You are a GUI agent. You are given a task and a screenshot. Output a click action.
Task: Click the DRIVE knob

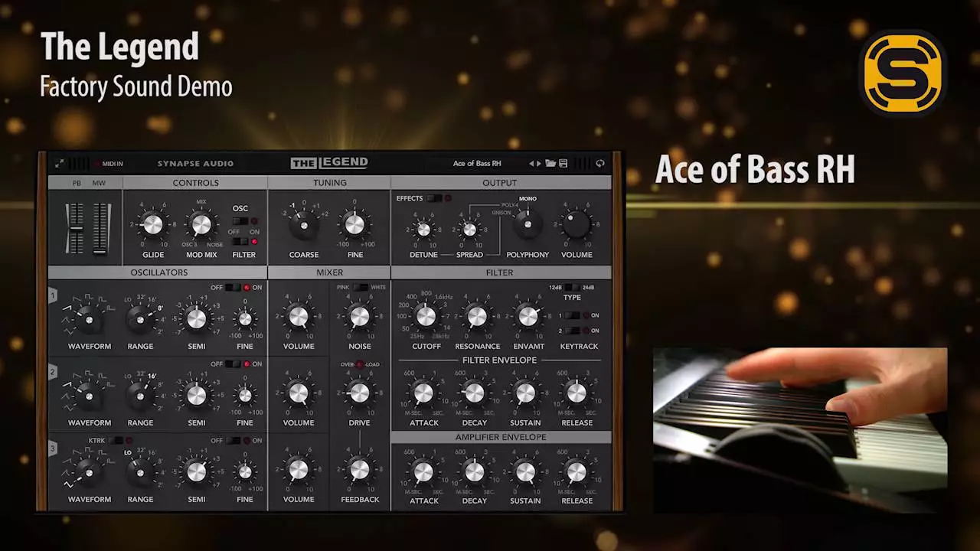pos(359,393)
